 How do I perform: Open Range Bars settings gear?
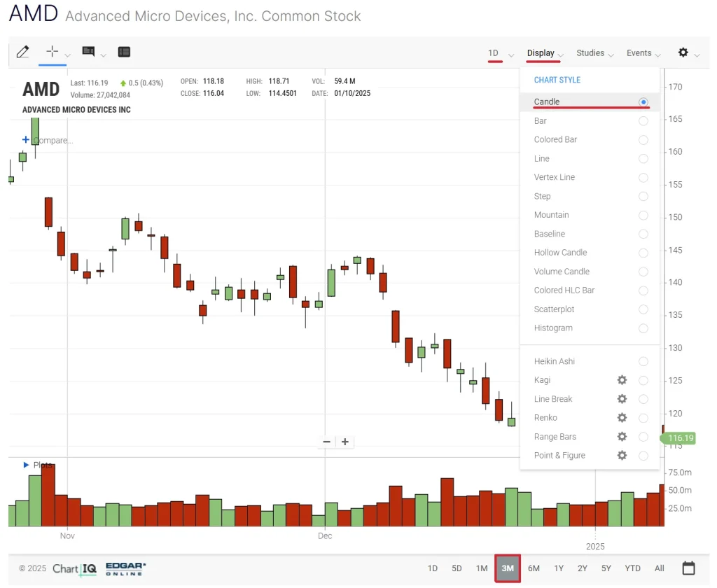(622, 437)
